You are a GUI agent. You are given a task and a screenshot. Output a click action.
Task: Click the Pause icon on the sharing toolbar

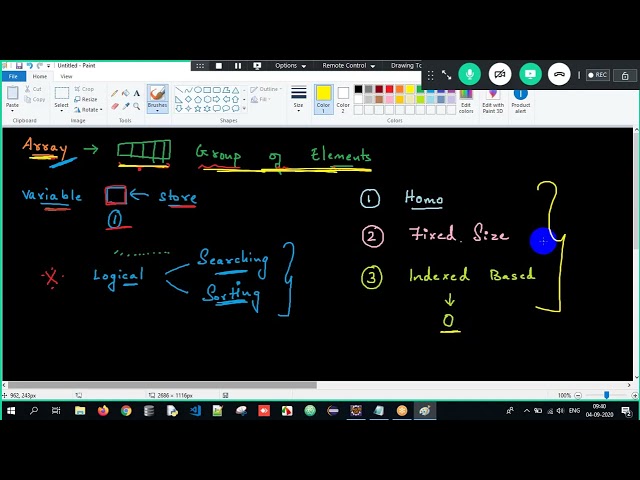(x=238, y=66)
